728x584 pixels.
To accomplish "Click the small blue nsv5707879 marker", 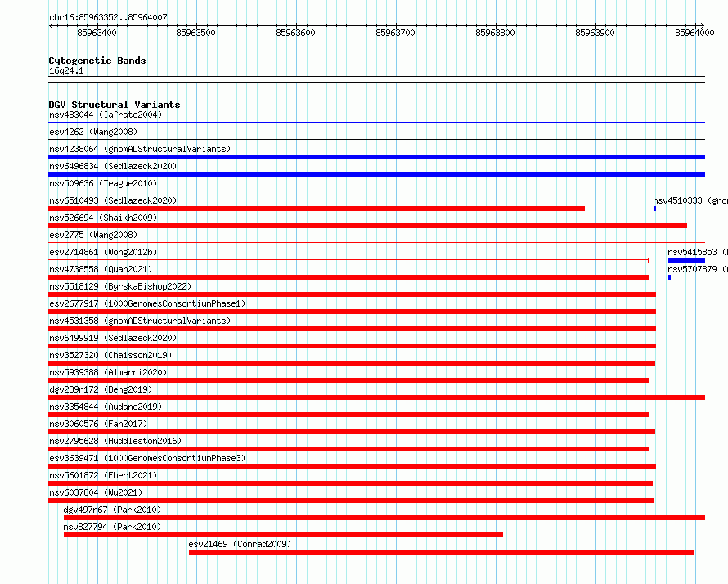I will [669, 277].
